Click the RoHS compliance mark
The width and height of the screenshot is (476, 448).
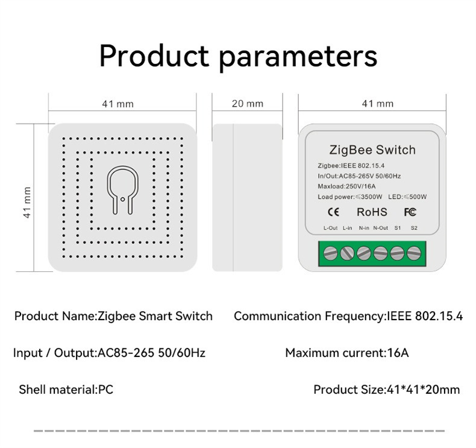[x=372, y=212]
